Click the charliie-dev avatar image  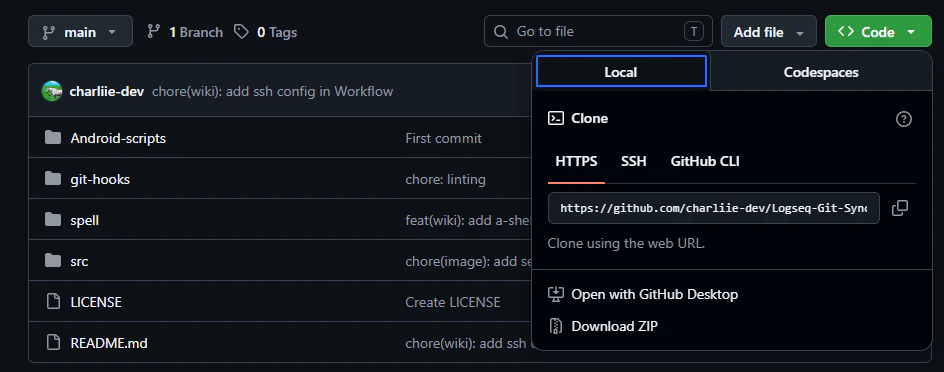(52, 91)
